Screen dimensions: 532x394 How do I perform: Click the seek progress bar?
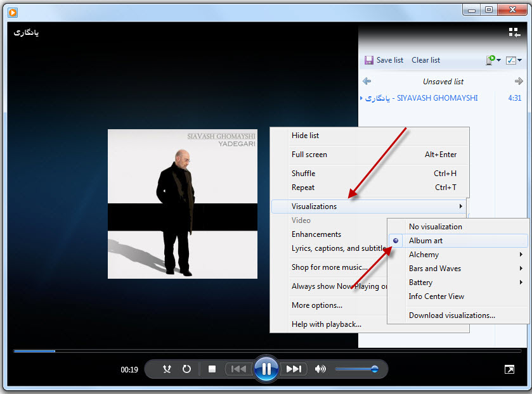[x=268, y=352]
